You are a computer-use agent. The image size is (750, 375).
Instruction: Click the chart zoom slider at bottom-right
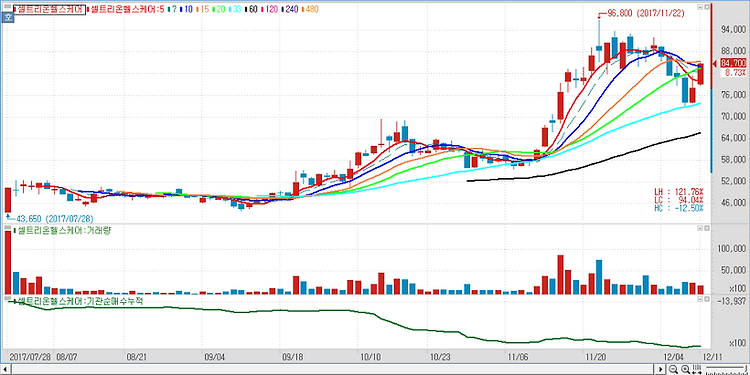tap(727, 369)
